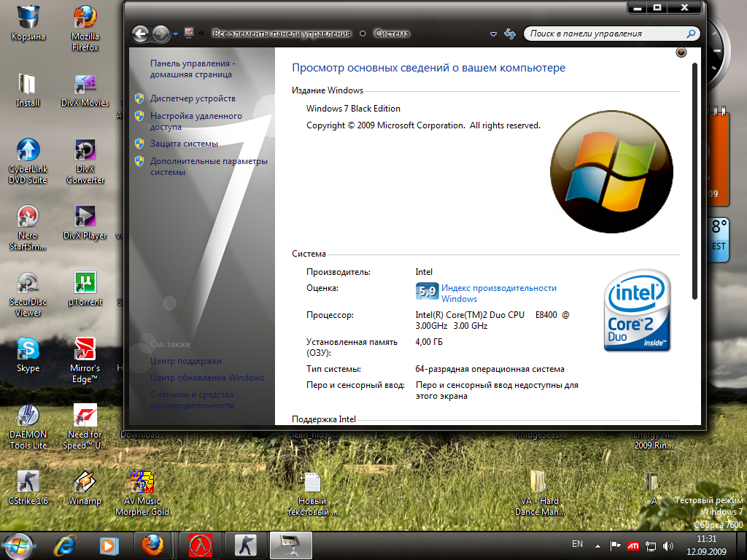Open the volume speaker tray icon

click(668, 546)
